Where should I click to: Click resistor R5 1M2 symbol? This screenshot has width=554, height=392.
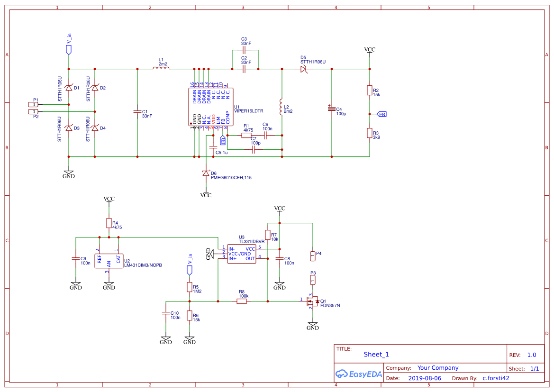pyautogui.click(x=190, y=287)
